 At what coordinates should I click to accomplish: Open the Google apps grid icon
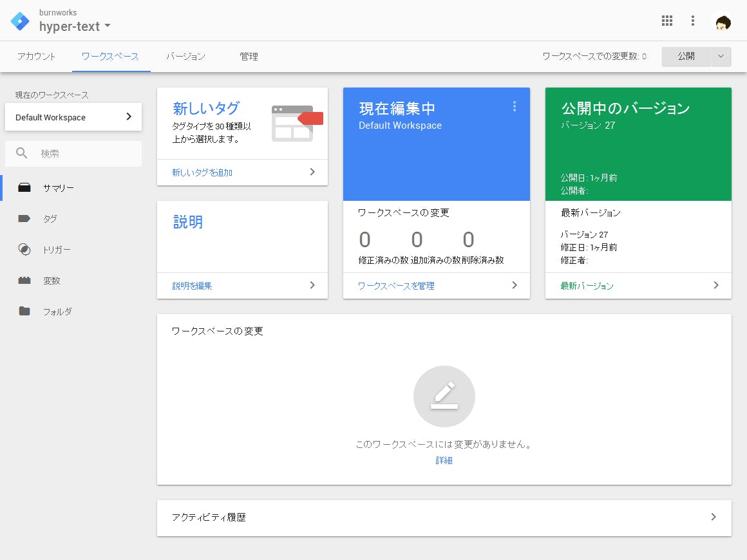[667, 21]
